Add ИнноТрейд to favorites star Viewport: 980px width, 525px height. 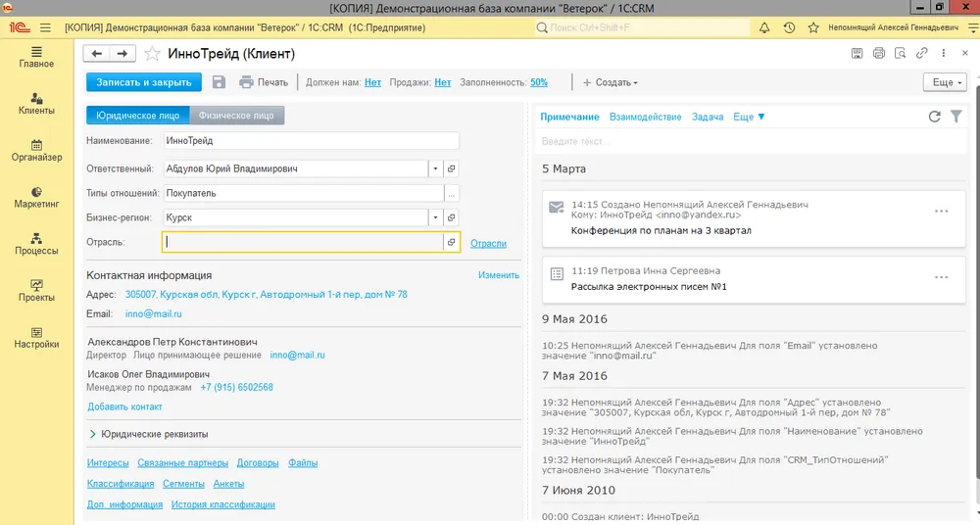152,54
